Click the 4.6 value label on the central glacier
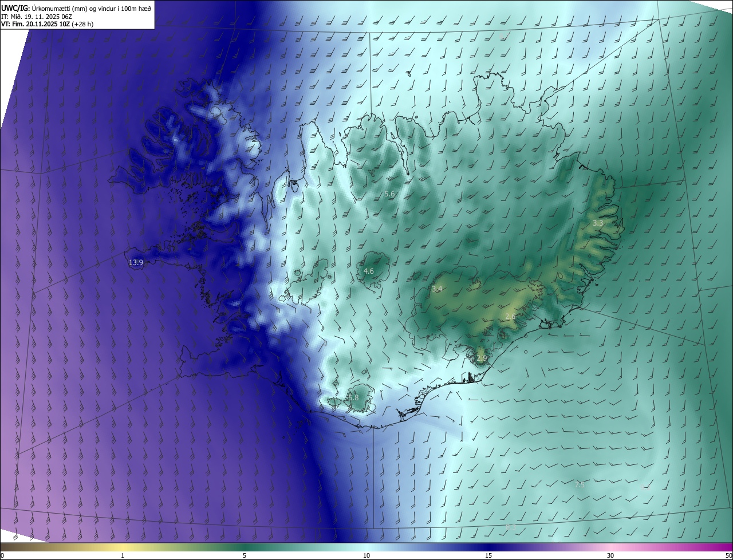The image size is (733, 560). 369,271
